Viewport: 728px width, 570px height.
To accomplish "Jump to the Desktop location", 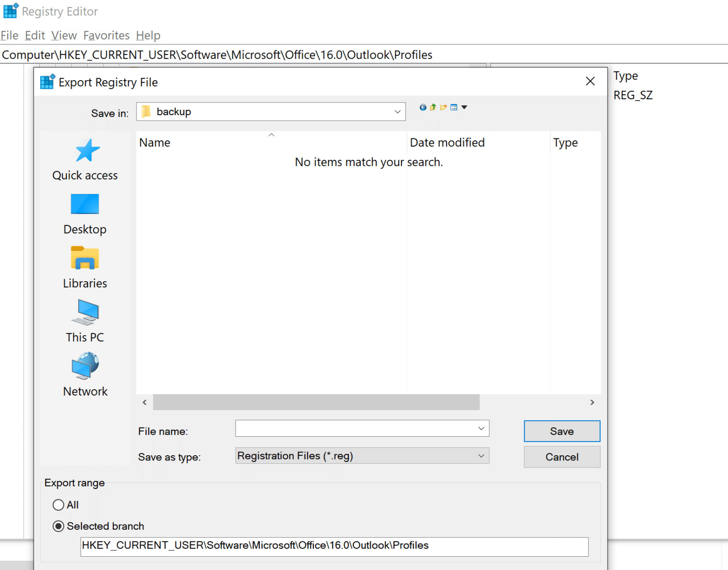I will click(85, 214).
